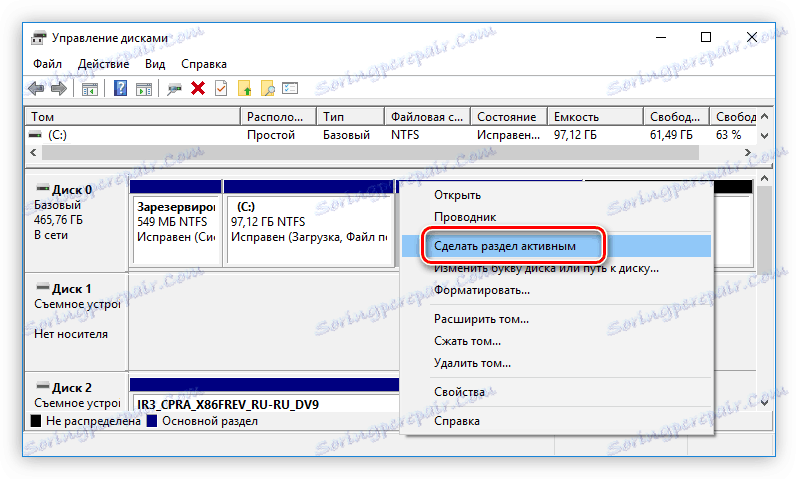This screenshot has width=798, height=479.
Task: Sort by the first Свобод... column header
Action: pyautogui.click(x=676, y=117)
